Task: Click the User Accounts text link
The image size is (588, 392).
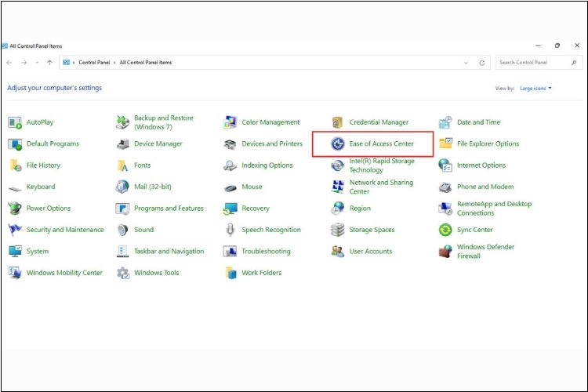Action: (371, 252)
